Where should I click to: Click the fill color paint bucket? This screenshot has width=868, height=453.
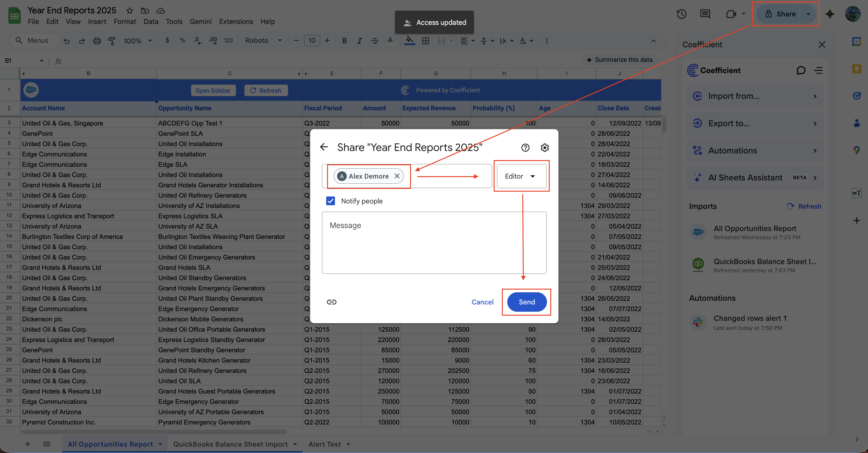pos(409,40)
